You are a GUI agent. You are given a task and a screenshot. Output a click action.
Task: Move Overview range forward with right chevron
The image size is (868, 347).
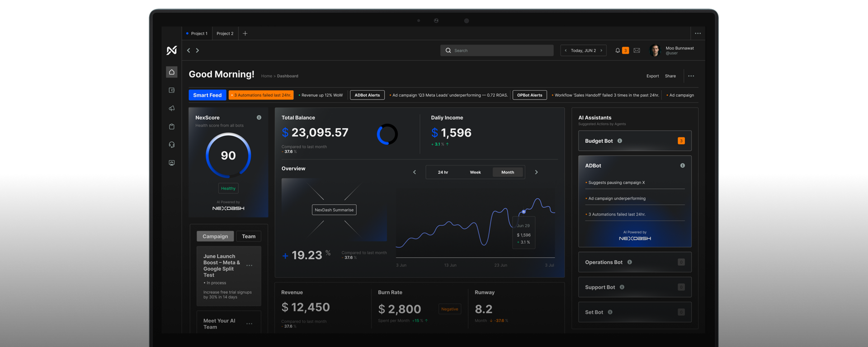(537, 172)
